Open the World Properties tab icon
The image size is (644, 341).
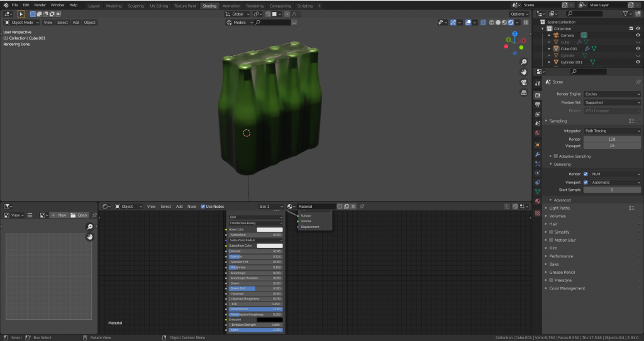[538, 134]
